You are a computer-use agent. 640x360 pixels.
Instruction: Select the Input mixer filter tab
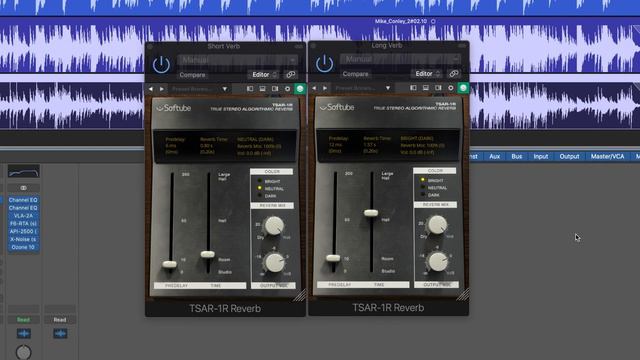[x=541, y=156]
